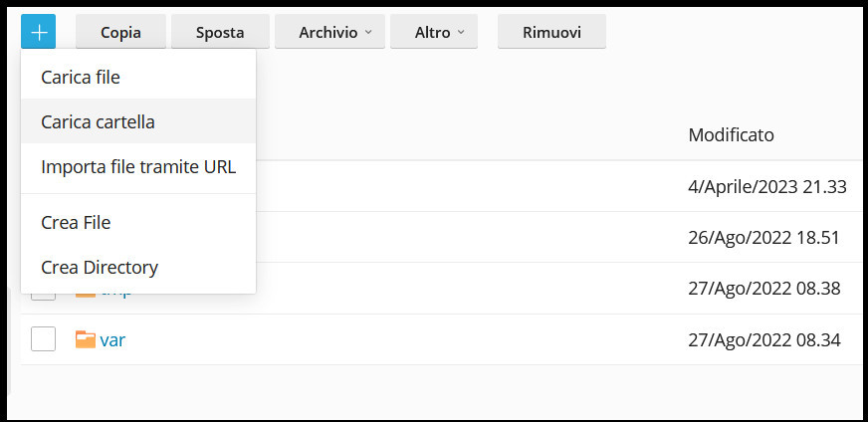Select Importa file tramite URL
This screenshot has width=868, height=422.
coord(138,166)
